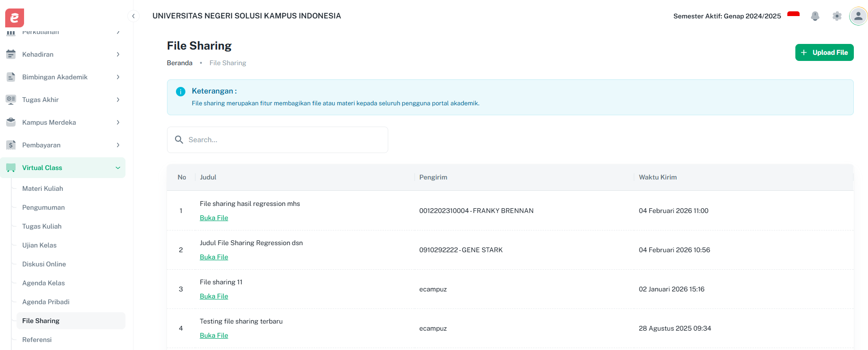
Task: Open Buka File for regression mhs
Action: pyautogui.click(x=214, y=218)
